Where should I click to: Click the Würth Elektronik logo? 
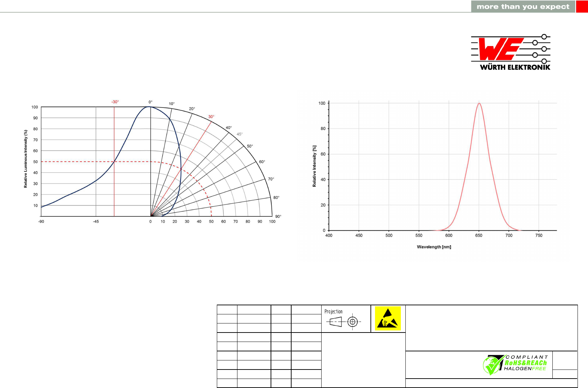(511, 52)
